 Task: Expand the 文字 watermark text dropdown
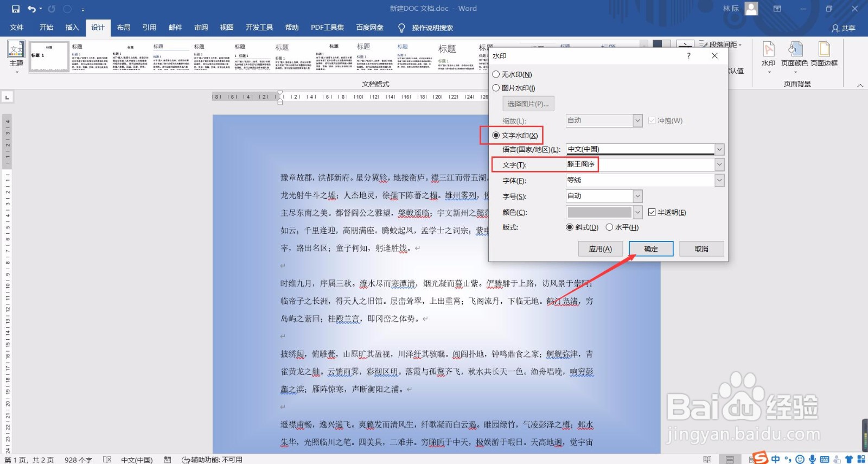tap(719, 164)
